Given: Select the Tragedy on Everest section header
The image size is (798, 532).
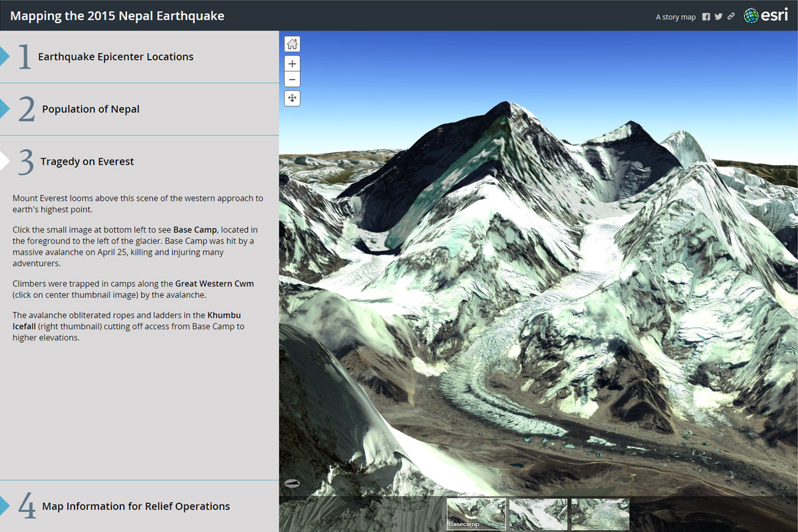Looking at the screenshot, I should 87,162.
